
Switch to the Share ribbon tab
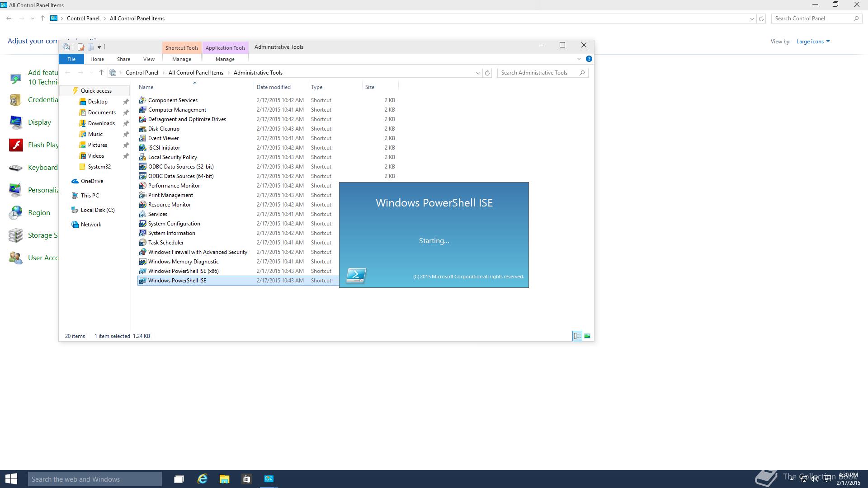(123, 59)
